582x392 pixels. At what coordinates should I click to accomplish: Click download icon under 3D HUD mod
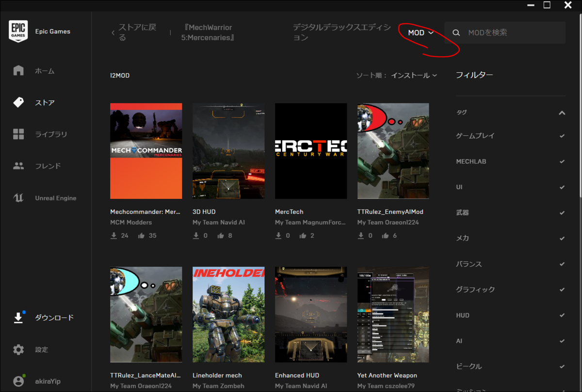coord(196,236)
